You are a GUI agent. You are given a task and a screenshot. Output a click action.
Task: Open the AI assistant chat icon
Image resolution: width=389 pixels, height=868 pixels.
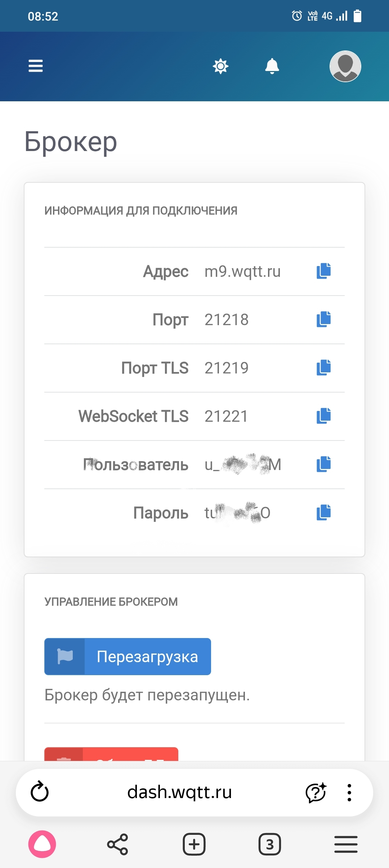pyautogui.click(x=316, y=792)
